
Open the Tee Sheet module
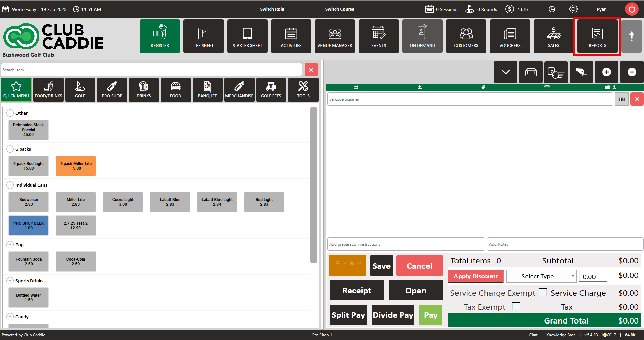pos(203,36)
